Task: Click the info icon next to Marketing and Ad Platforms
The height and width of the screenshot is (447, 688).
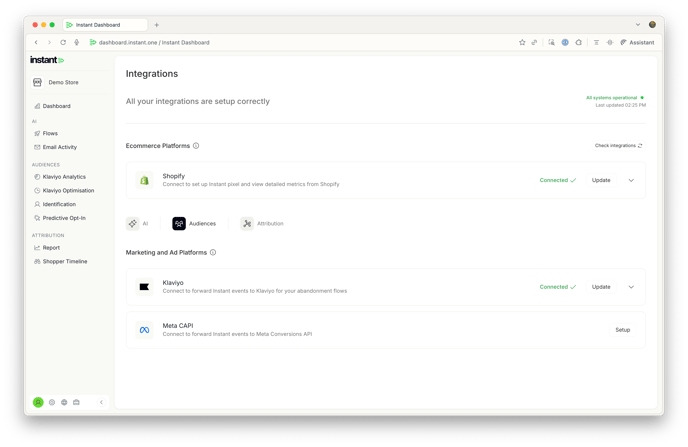Action: 213,253
